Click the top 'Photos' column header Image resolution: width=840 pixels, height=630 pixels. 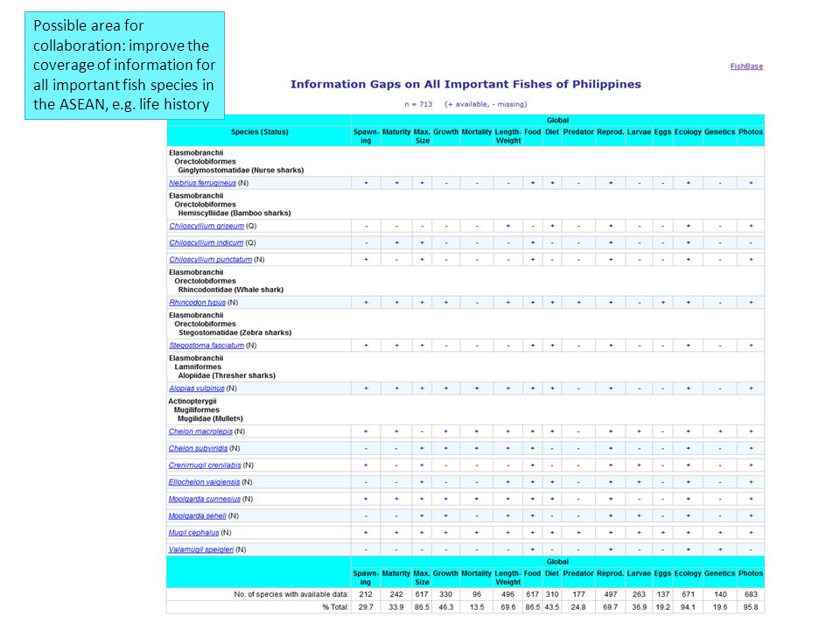[x=751, y=132]
